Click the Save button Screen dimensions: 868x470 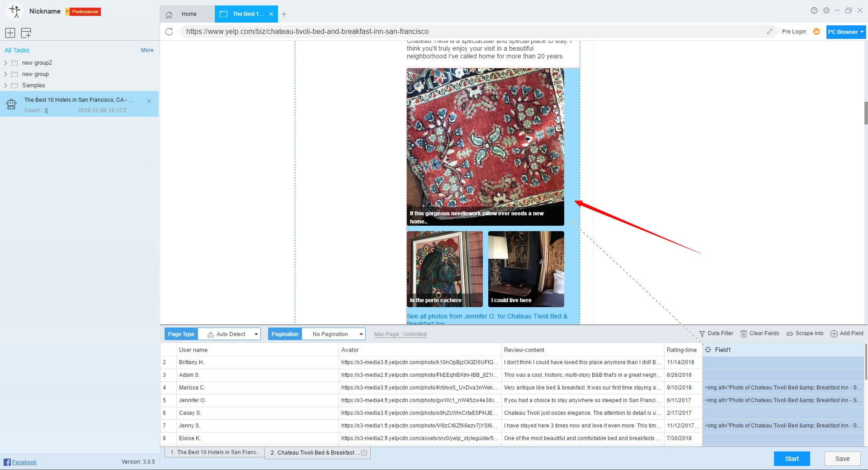(x=842, y=459)
